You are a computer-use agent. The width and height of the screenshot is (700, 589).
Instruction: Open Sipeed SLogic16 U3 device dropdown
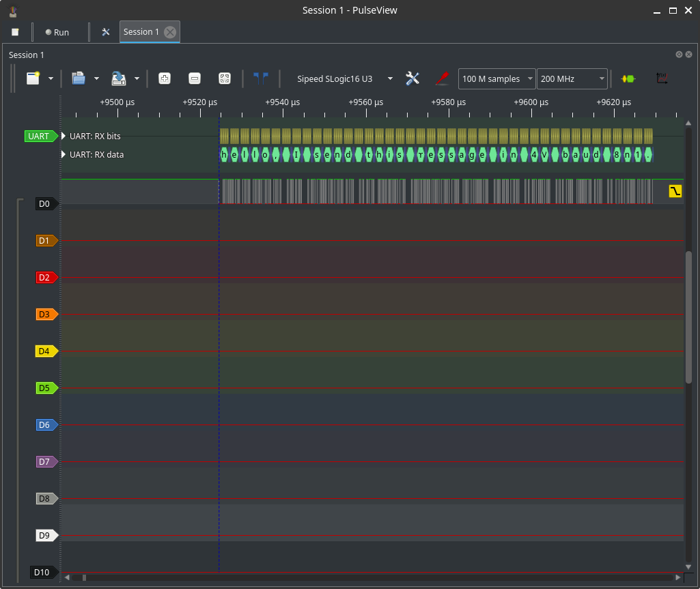344,78
